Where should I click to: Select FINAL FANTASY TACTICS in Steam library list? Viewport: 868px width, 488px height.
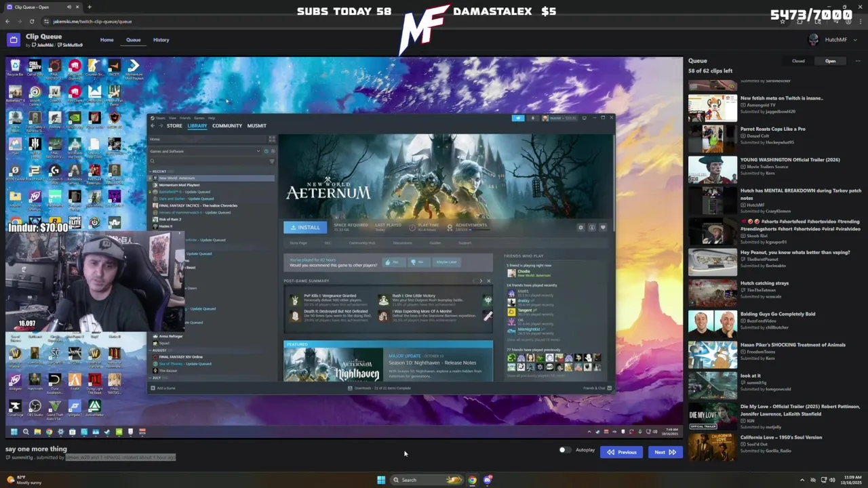pyautogui.click(x=197, y=205)
